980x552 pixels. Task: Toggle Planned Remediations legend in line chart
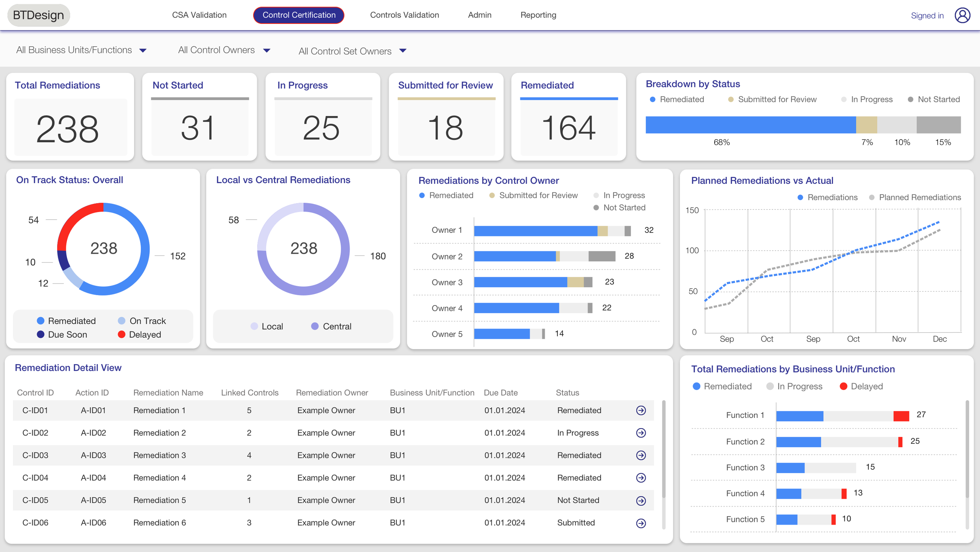[x=915, y=198]
